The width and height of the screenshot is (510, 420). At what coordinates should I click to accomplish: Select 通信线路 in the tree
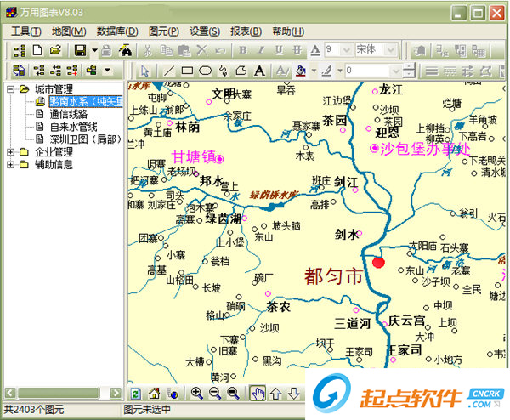click(71, 114)
